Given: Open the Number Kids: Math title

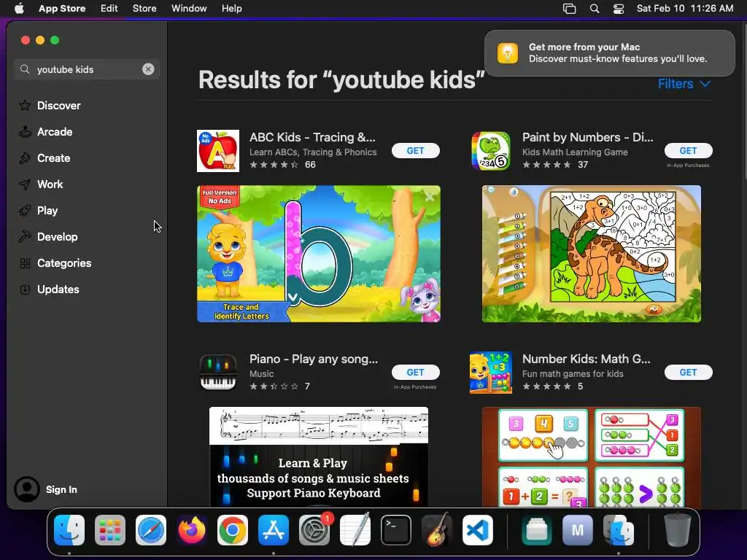Looking at the screenshot, I should [586, 359].
